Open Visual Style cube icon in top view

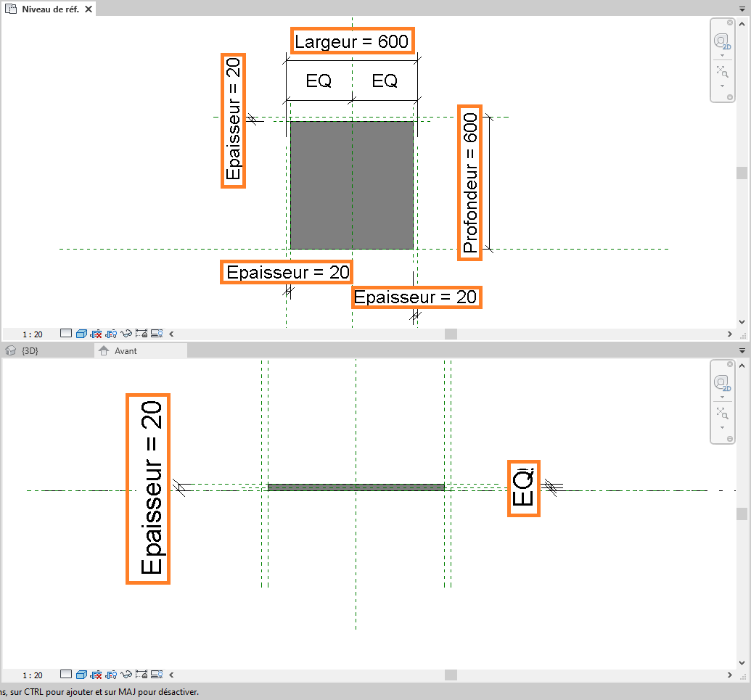tap(81, 334)
